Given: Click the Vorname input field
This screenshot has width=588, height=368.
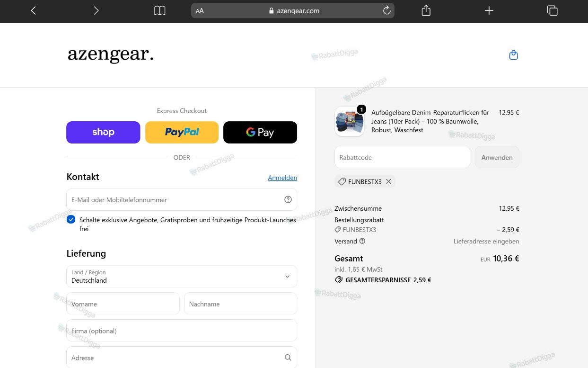Looking at the screenshot, I should 123,304.
